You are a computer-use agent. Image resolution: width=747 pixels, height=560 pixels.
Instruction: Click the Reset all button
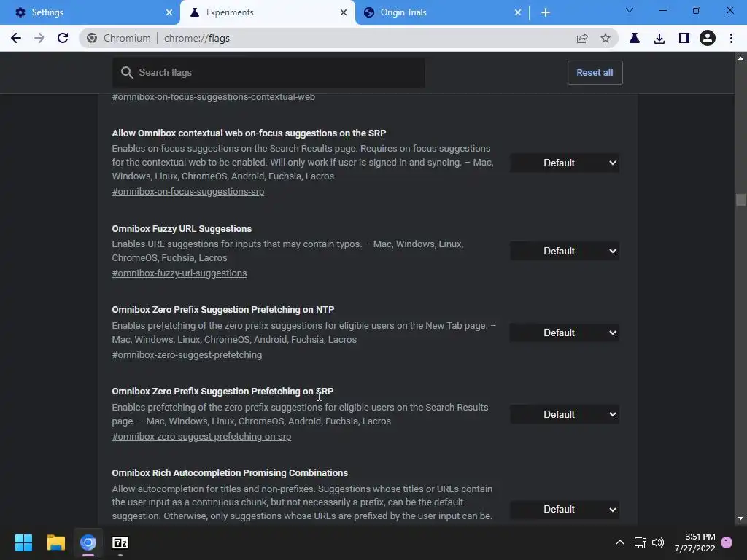(595, 72)
